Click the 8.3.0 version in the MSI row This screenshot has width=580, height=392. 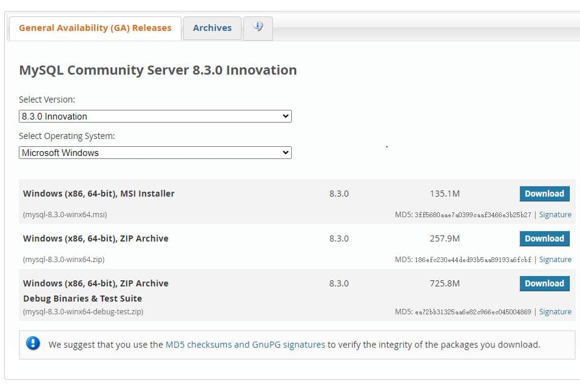(339, 194)
